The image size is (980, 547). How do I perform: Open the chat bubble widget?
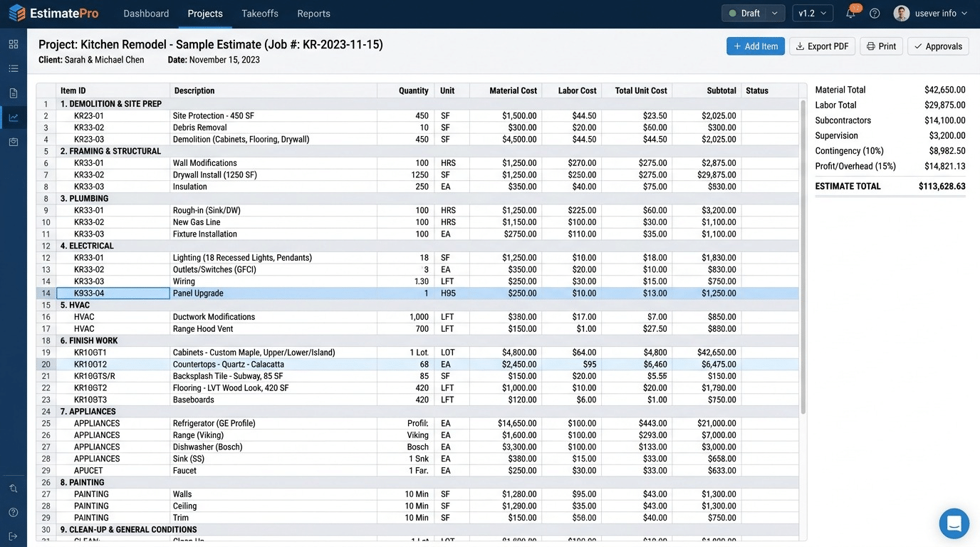tap(954, 524)
